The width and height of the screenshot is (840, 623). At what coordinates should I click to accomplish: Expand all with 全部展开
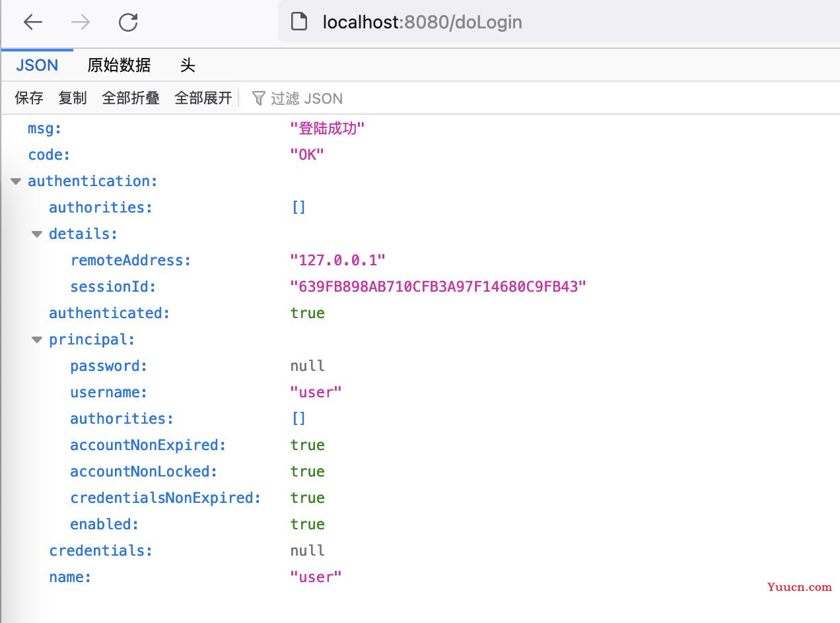tap(203, 98)
